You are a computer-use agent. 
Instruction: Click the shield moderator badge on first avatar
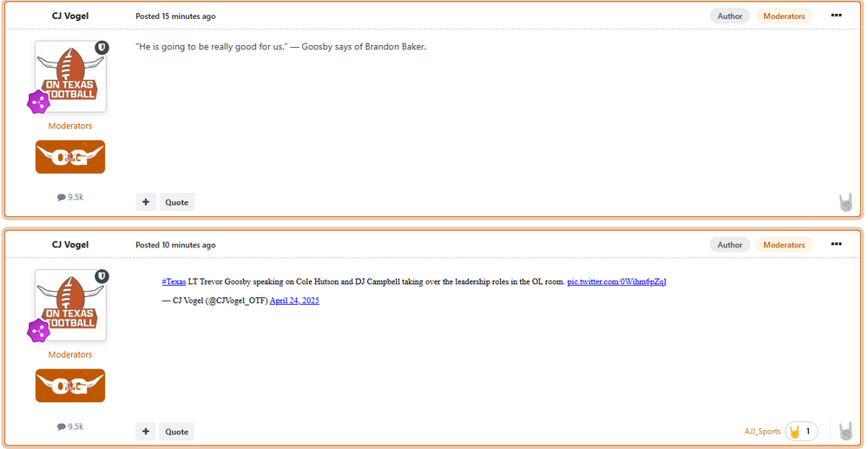tap(102, 48)
